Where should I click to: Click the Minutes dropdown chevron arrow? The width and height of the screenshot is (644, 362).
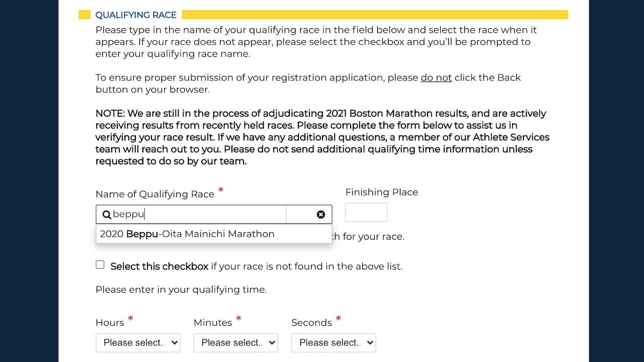click(272, 342)
